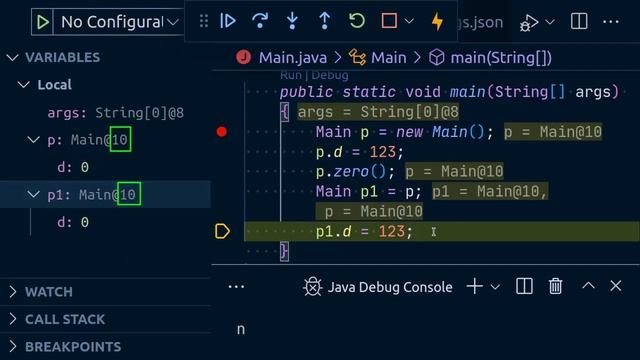Image resolution: width=640 pixels, height=360 pixels.
Task: Step out of current method
Action: [x=324, y=21]
